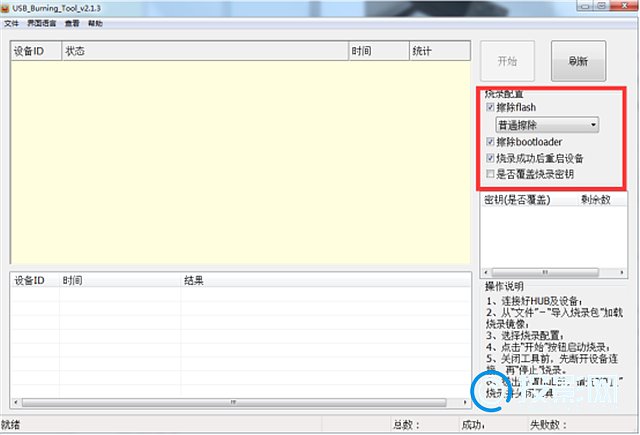Click the 密钥(是否覆盖) column header
Image resolution: width=640 pixels, height=435 pixels.
(x=518, y=200)
